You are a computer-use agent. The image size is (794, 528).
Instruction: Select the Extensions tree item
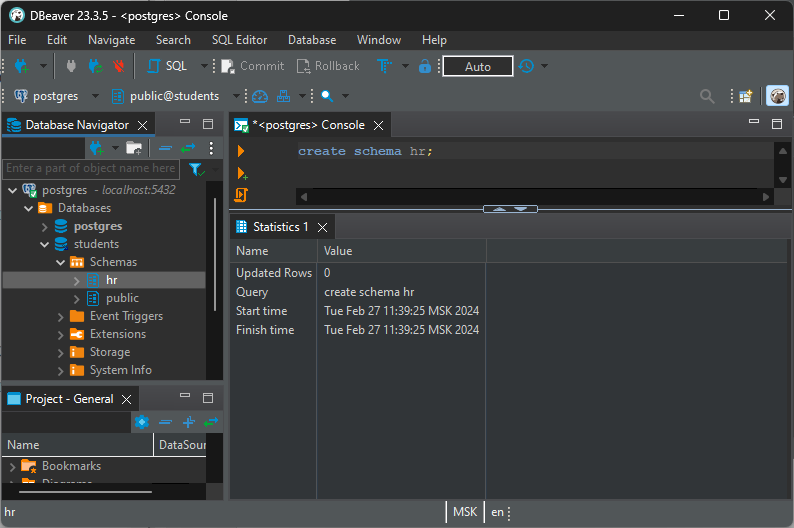pyautogui.click(x=117, y=335)
